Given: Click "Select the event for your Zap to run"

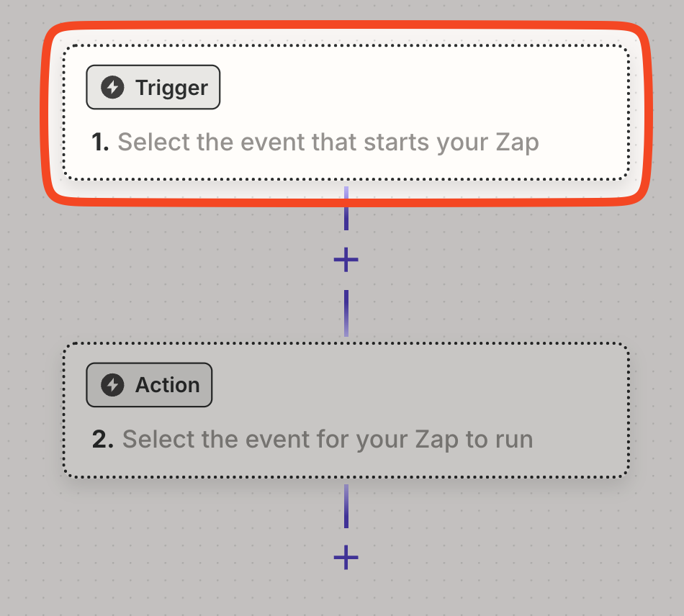Looking at the screenshot, I should tap(328, 439).
